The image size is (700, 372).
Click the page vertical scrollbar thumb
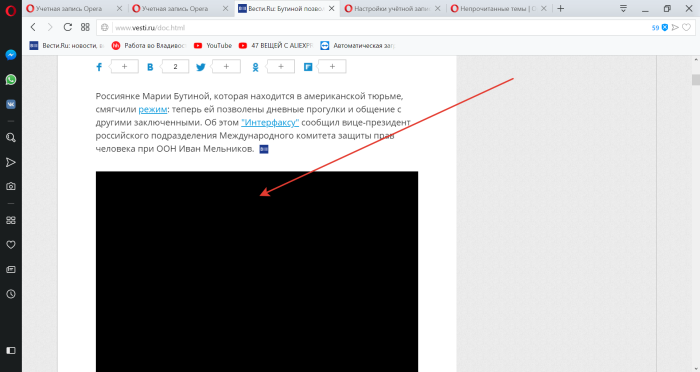696,80
